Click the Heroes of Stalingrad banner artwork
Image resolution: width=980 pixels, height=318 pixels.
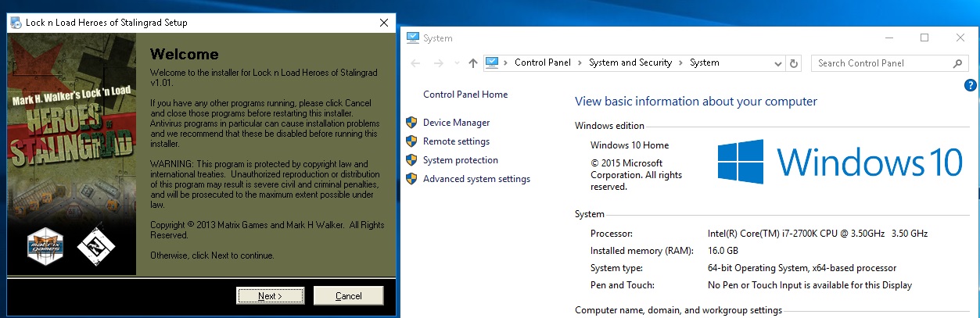coord(71,152)
